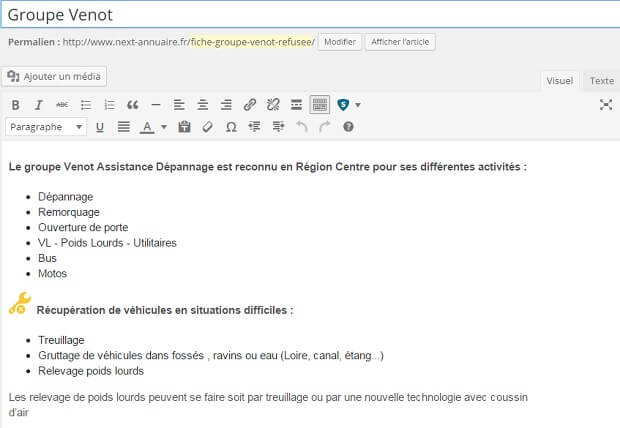The width and height of the screenshot is (620, 428).
Task: Justify the text
Action: point(123,127)
